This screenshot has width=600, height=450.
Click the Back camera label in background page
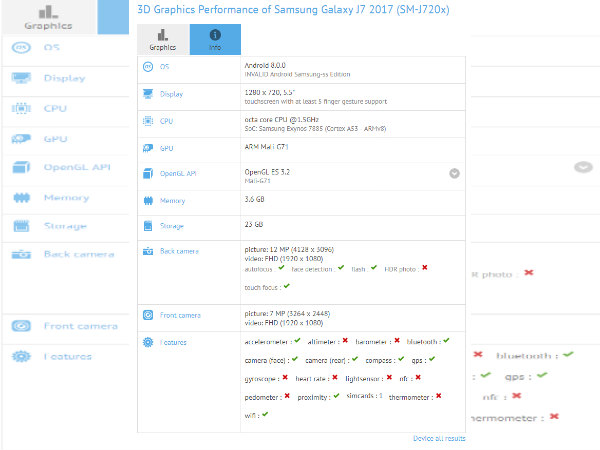79,254
